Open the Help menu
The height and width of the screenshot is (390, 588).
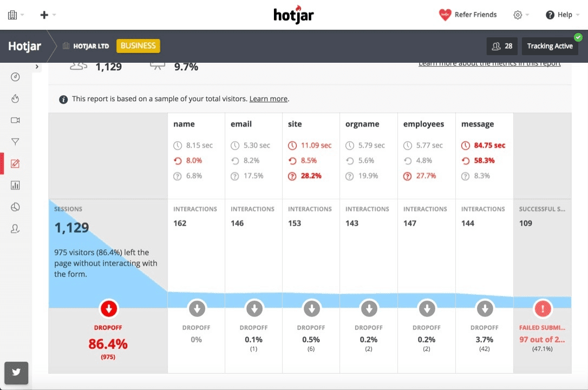click(565, 15)
